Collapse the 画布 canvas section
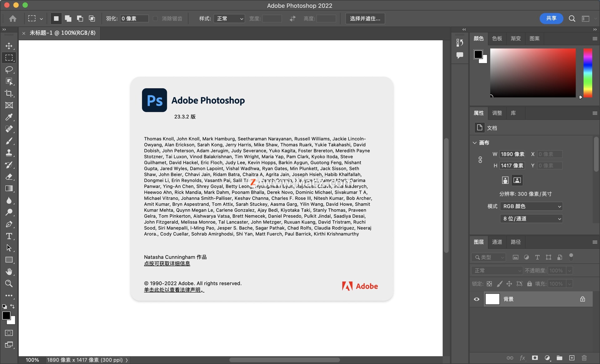This screenshot has width=600, height=364. pyautogui.click(x=475, y=143)
